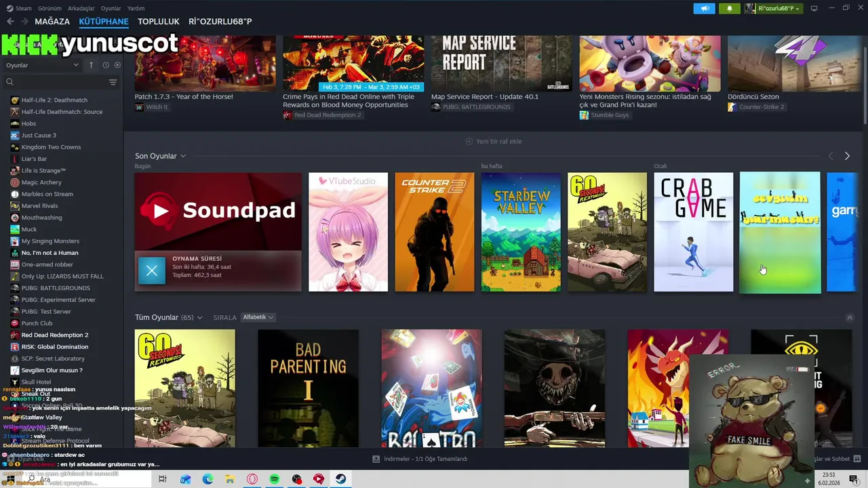Open the Counter-Strike 2 recent cover
Image resolution: width=868 pixels, height=488 pixels.
(x=435, y=232)
